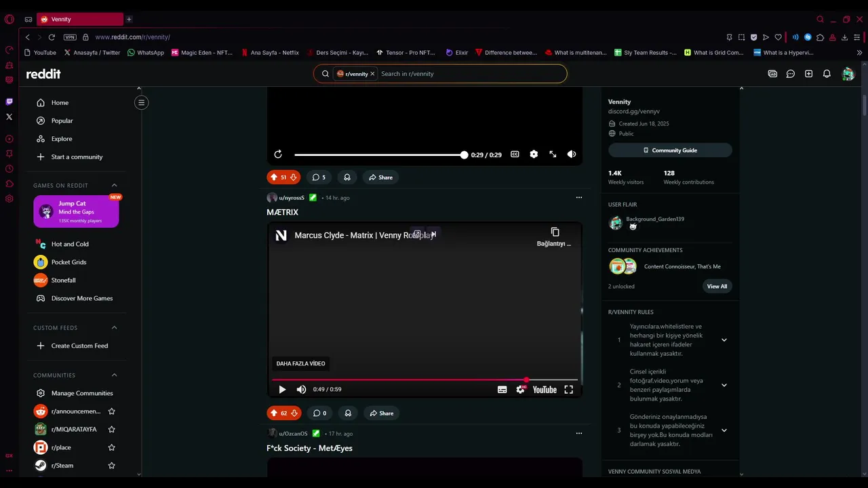The height and width of the screenshot is (488, 868).
Task: Open the YouTube player settings gear
Action: tap(521, 390)
